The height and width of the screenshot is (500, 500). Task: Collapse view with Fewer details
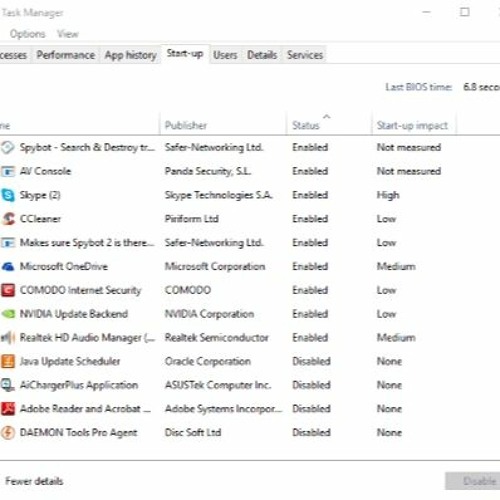coord(34,481)
